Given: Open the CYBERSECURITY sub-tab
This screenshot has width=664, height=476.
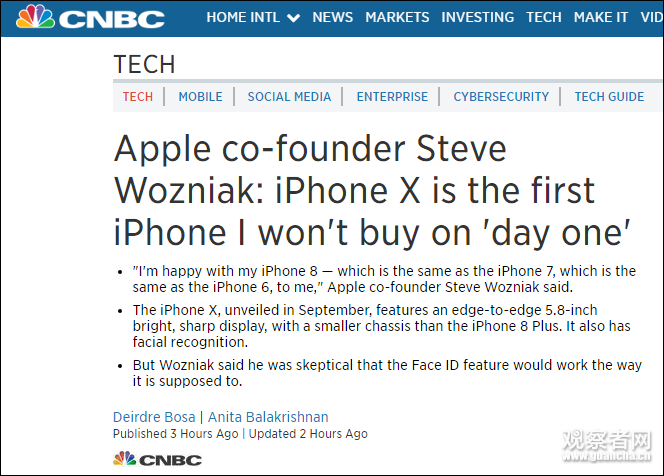Looking at the screenshot, I should pyautogui.click(x=501, y=97).
